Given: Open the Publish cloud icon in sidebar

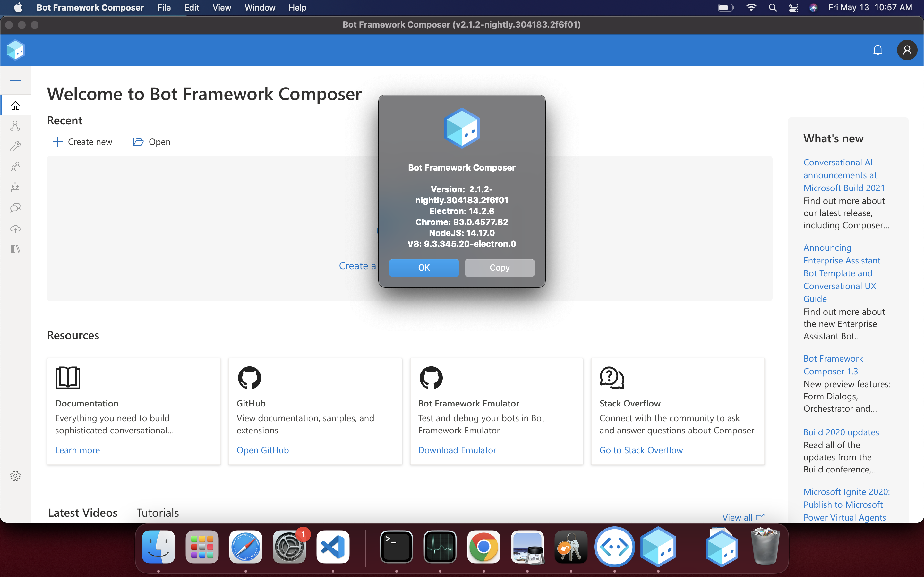Looking at the screenshot, I should 15,229.
